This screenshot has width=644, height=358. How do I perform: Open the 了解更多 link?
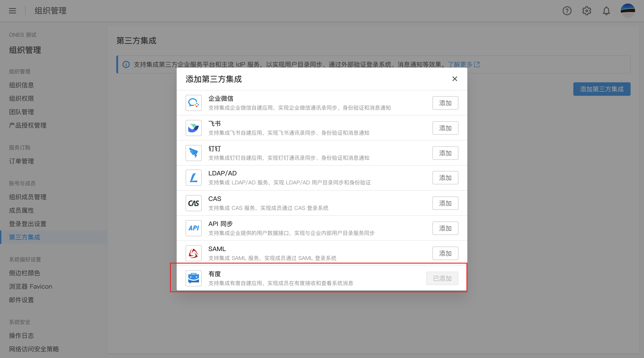click(464, 64)
